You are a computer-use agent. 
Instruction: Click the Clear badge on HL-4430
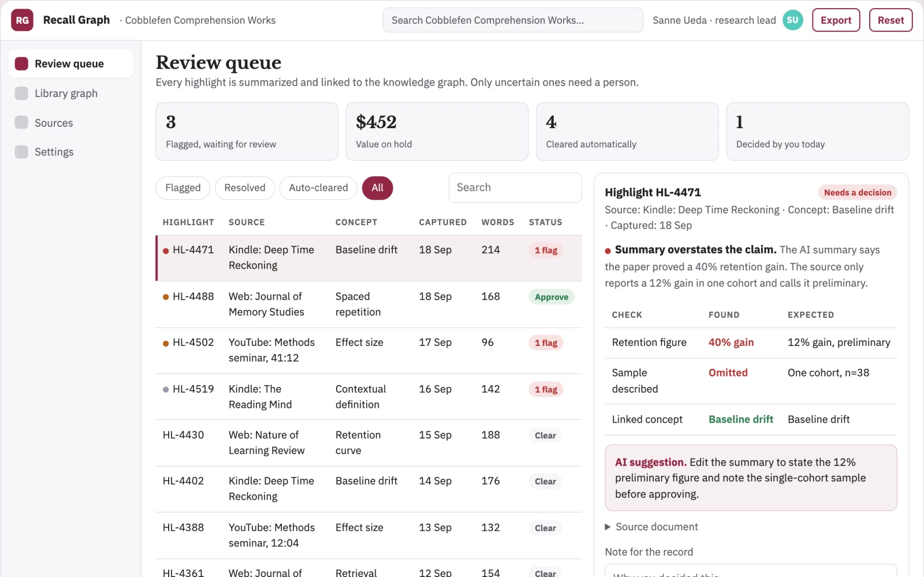coord(545,435)
